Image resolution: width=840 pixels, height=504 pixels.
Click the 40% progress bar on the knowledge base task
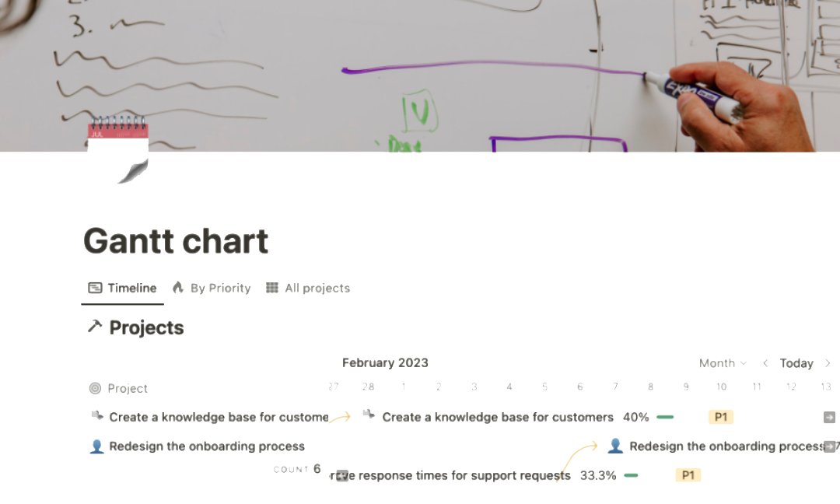[666, 417]
